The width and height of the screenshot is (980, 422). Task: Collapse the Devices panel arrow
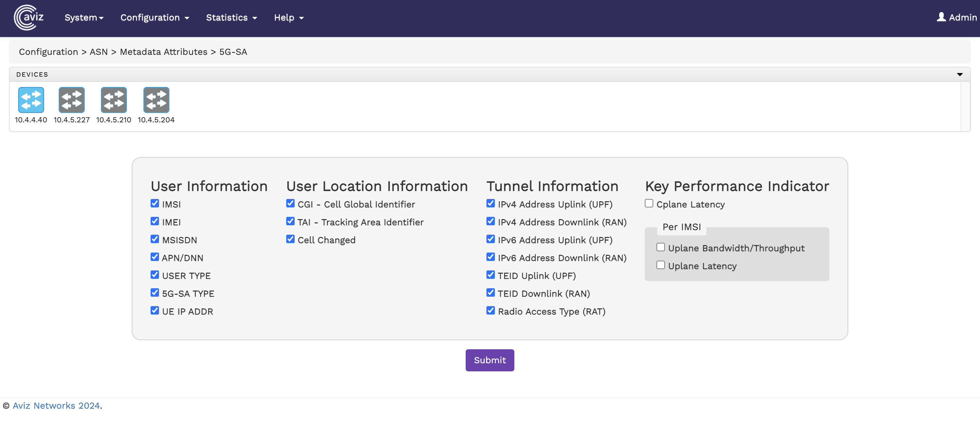point(960,75)
